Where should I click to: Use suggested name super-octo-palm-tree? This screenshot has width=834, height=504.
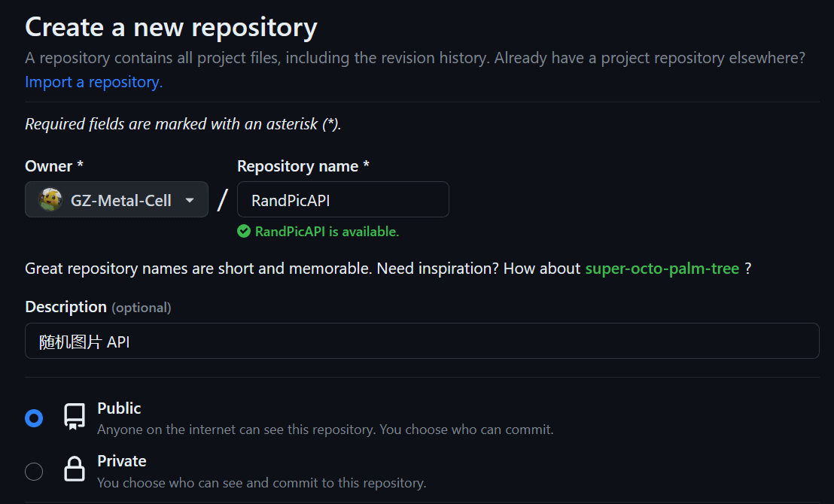[x=662, y=269]
